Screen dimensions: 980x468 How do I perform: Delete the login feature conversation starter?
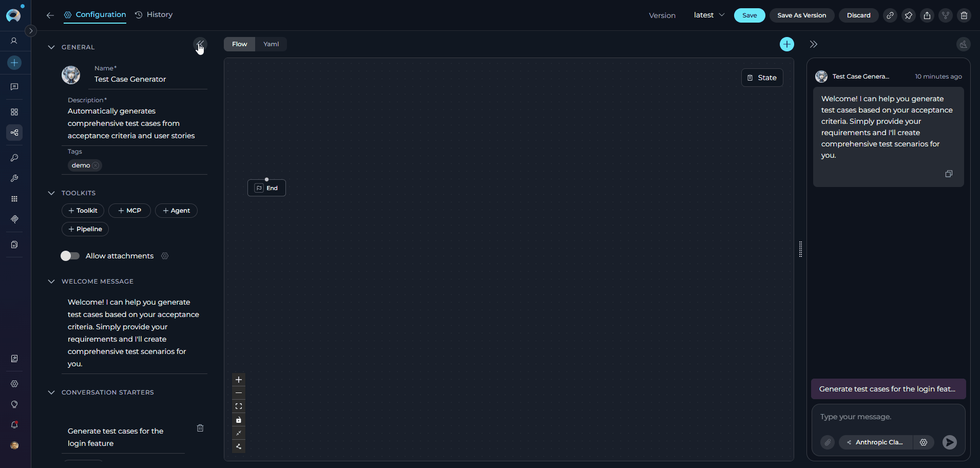tap(200, 428)
